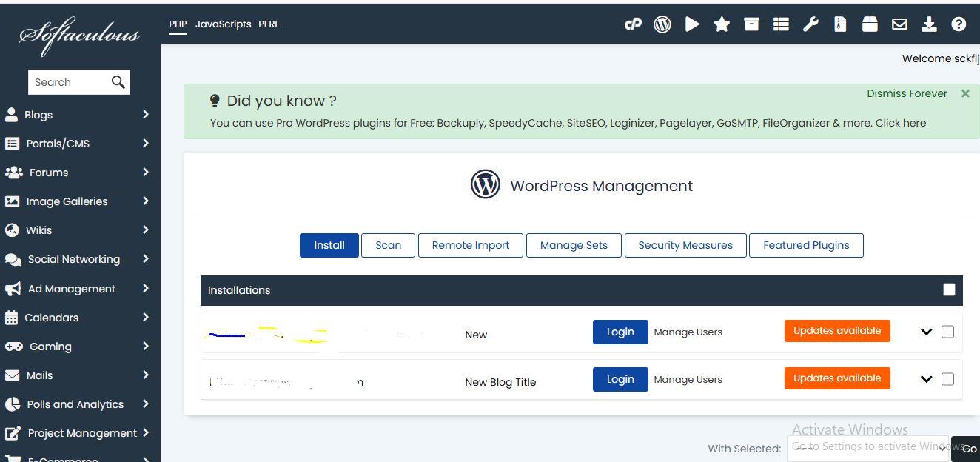Click the sidebar Search input field
This screenshot has width=980, height=462.
(69, 82)
